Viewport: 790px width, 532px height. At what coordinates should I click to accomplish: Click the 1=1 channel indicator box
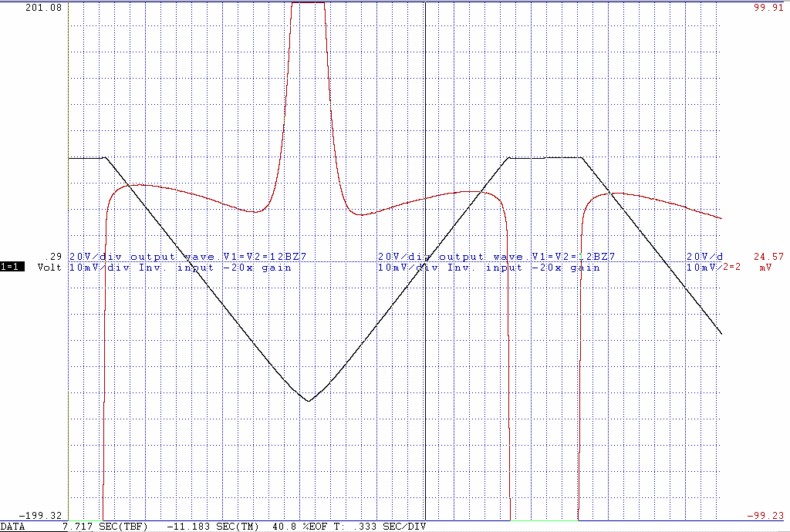pyautogui.click(x=13, y=268)
